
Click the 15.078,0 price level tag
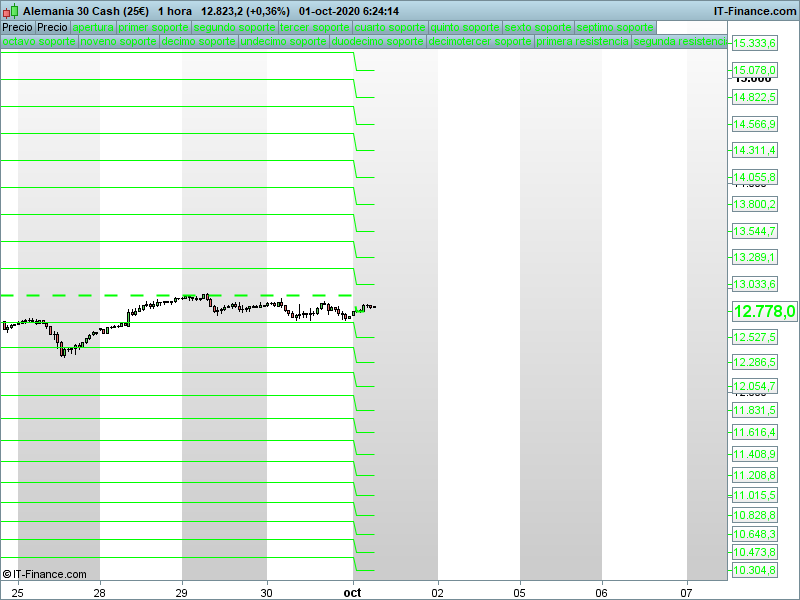[x=755, y=70]
